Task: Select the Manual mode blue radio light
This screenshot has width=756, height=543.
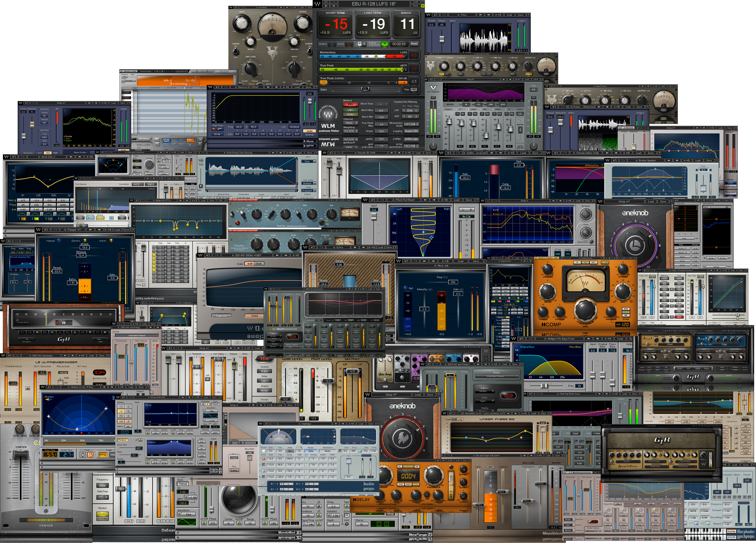Action: pyautogui.click(x=59, y=240)
